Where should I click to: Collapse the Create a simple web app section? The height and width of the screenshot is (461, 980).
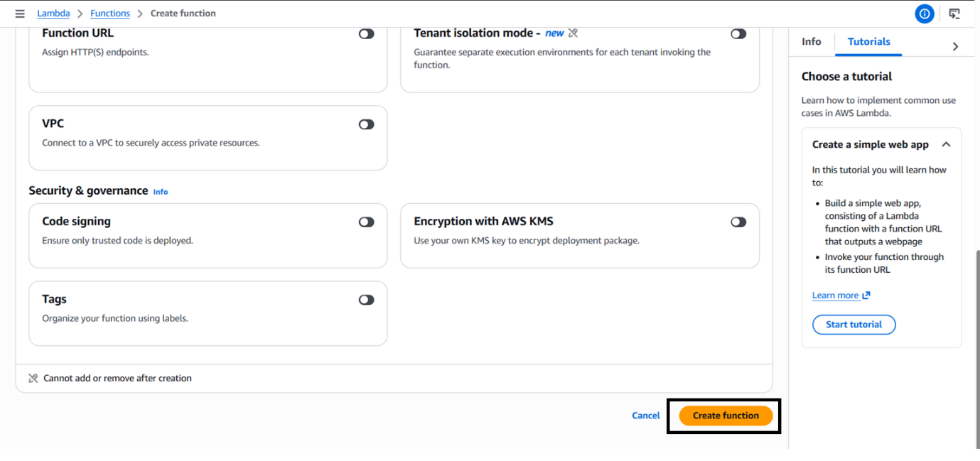click(946, 144)
